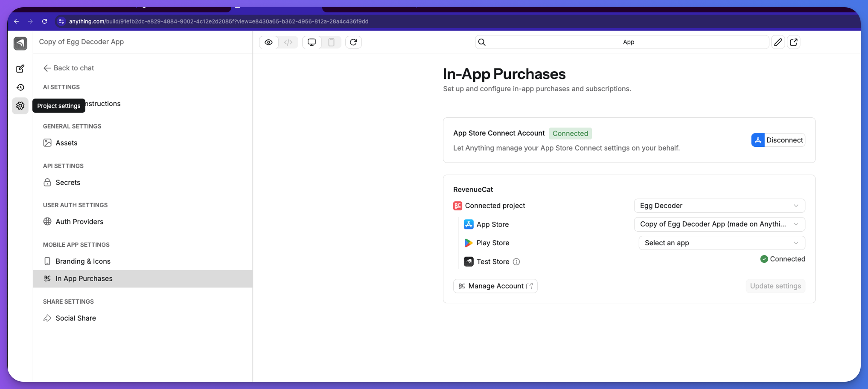Click the App Store icon

coord(469,224)
